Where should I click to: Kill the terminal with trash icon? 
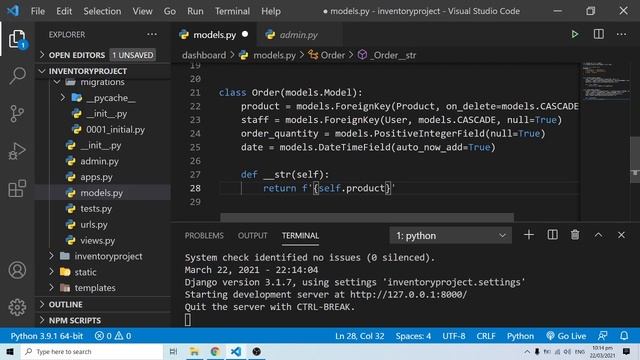click(x=575, y=235)
